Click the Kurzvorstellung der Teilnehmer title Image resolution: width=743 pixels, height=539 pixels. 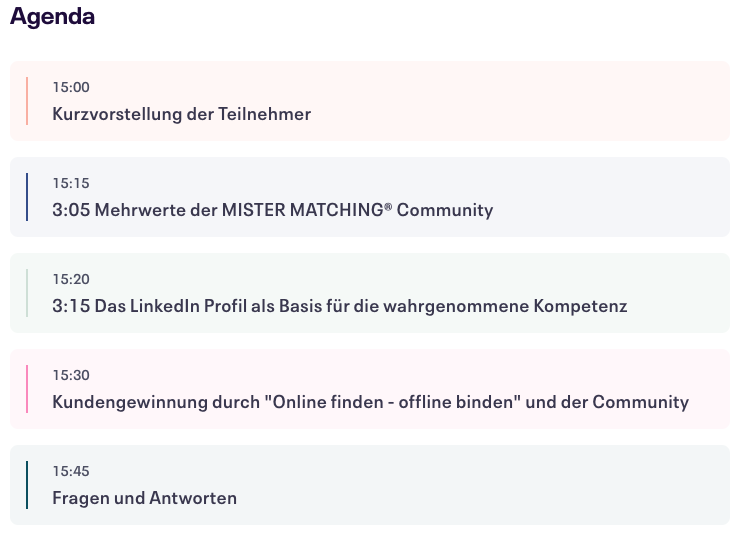181,114
